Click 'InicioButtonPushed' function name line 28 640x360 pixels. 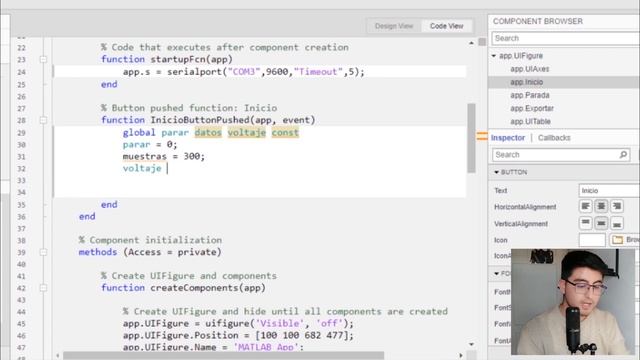(x=200, y=120)
